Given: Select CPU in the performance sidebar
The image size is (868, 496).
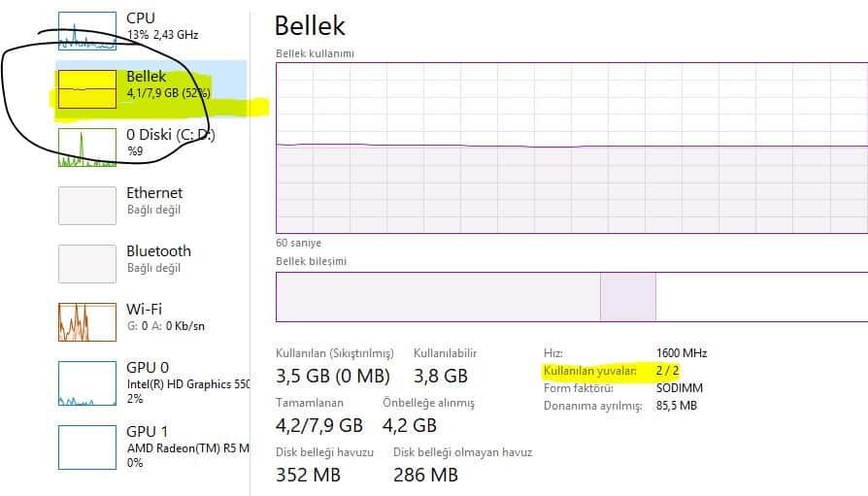Looking at the screenshot, I should [x=141, y=18].
